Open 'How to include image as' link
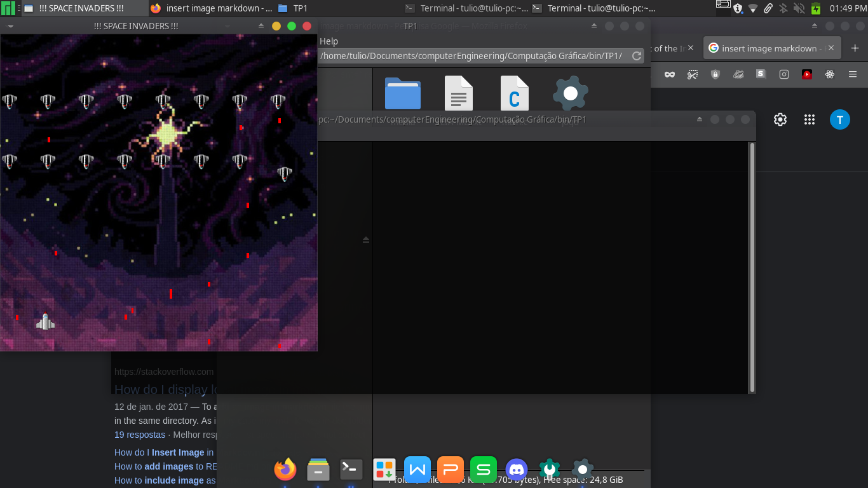Viewport: 868px width, 488px height. pos(165,480)
